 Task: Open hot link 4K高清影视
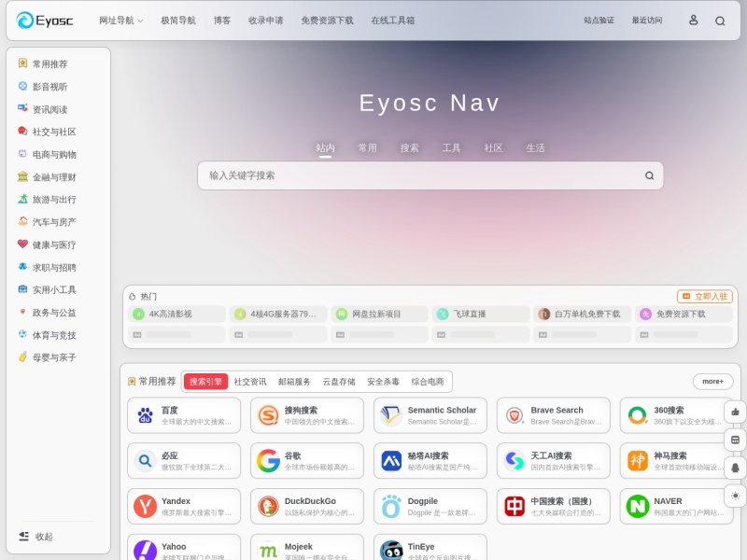point(176,314)
